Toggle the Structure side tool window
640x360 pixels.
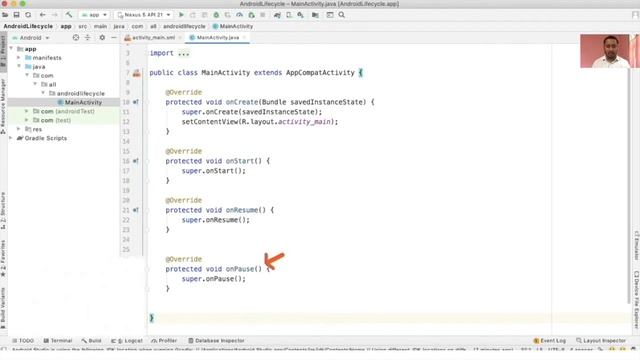[3, 210]
